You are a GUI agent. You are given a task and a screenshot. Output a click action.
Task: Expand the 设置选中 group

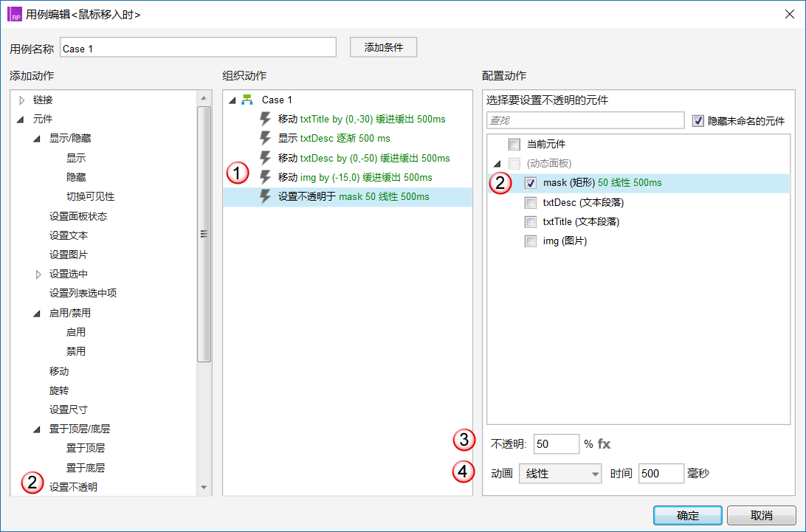(x=38, y=274)
